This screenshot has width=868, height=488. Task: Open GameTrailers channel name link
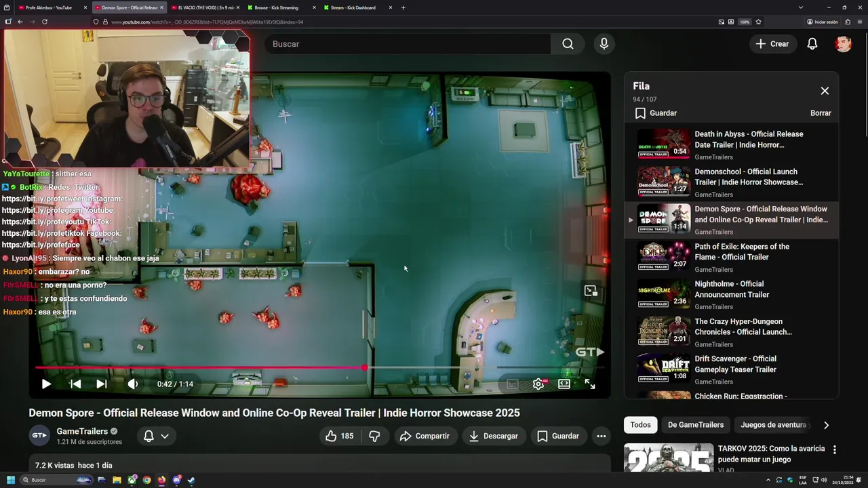point(82,431)
